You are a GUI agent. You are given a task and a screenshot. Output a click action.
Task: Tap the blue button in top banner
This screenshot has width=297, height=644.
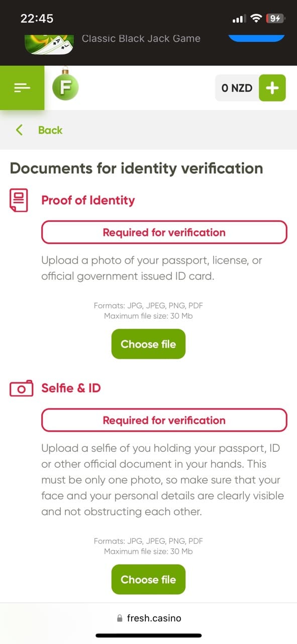[x=257, y=37]
